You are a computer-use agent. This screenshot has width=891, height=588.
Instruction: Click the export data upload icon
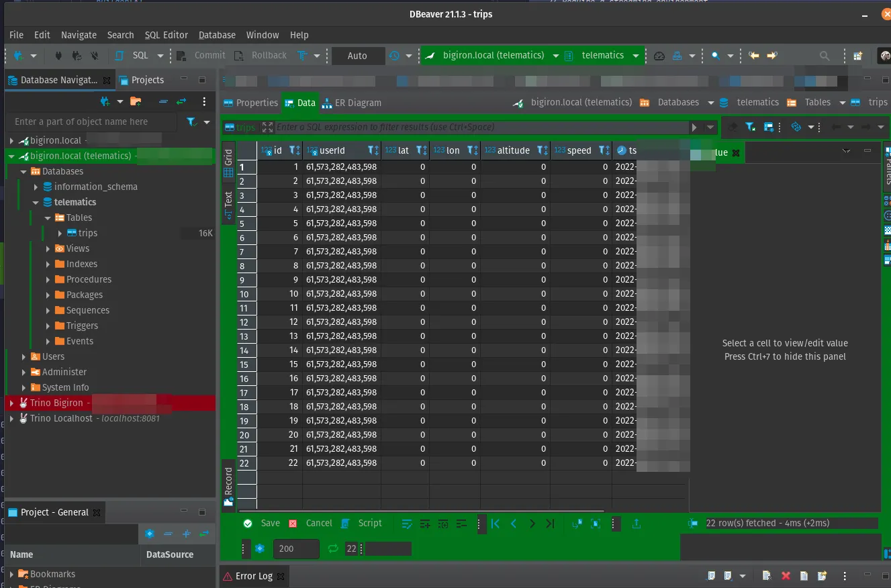pyautogui.click(x=637, y=524)
